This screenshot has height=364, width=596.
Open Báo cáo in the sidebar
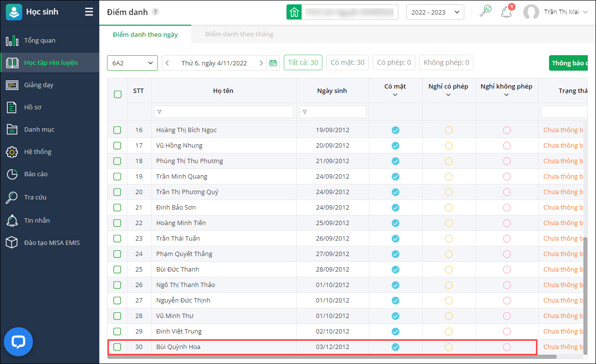36,174
